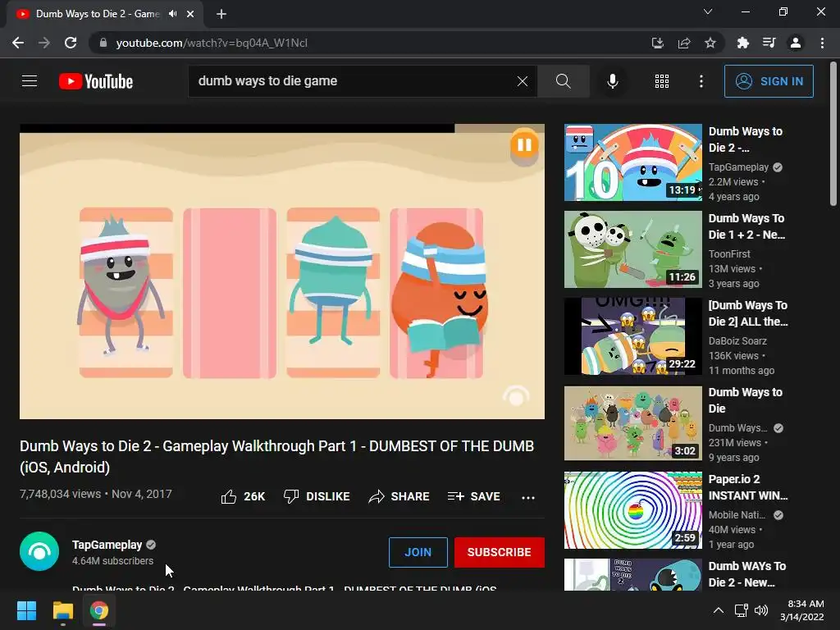This screenshot has width=840, height=630.
Task: Open the SHARE dialog
Action: [399, 496]
